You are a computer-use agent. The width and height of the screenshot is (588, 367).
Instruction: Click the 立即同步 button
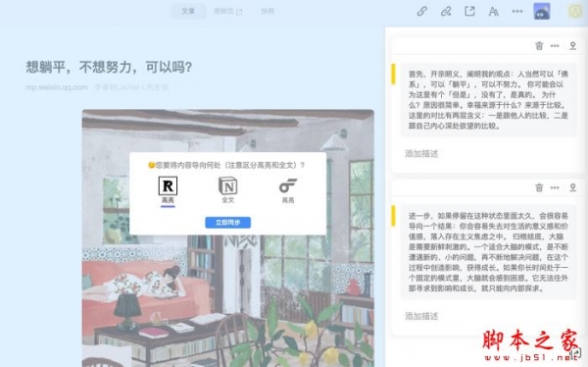click(227, 223)
